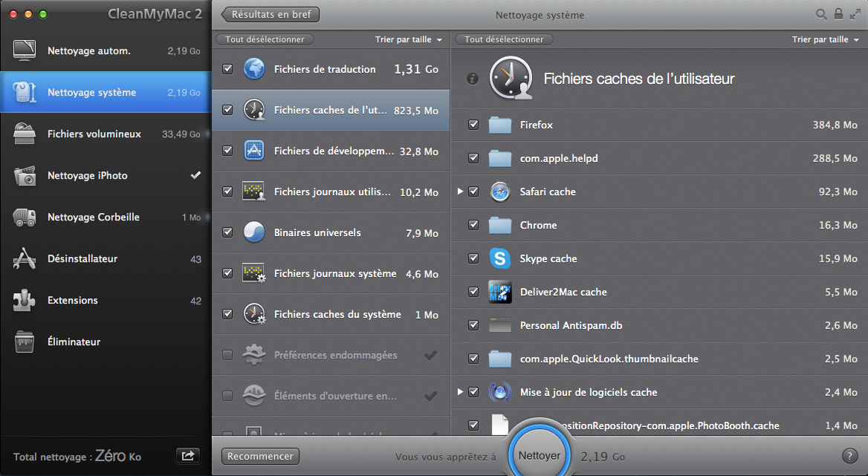Click the round Nettoyer button
This screenshot has width=868, height=476.
pos(540,454)
